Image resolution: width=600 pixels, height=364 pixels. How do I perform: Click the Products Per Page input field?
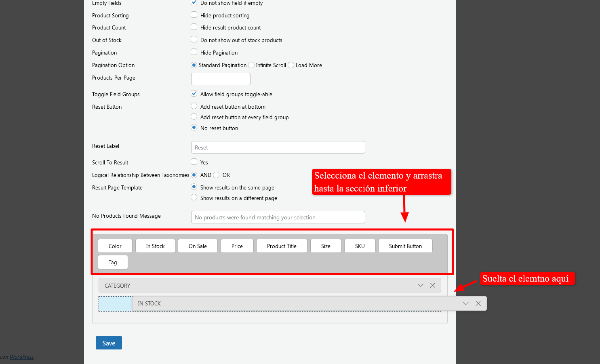(x=221, y=79)
